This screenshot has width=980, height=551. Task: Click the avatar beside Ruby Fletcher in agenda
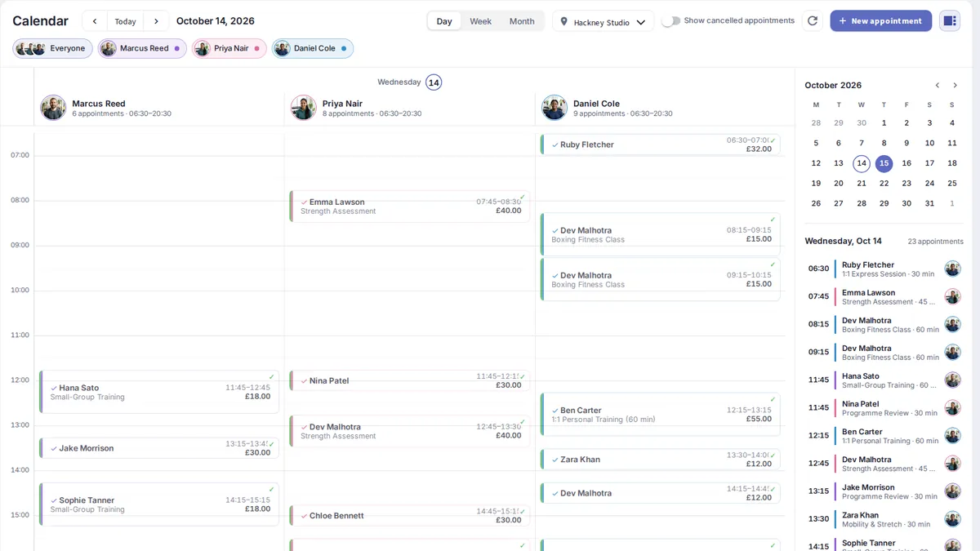click(x=953, y=269)
